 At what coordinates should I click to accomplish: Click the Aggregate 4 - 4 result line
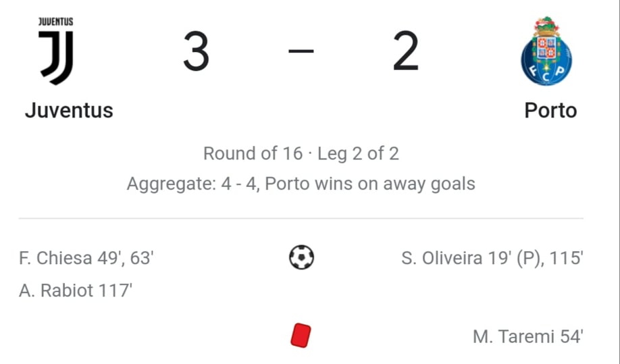301,184
